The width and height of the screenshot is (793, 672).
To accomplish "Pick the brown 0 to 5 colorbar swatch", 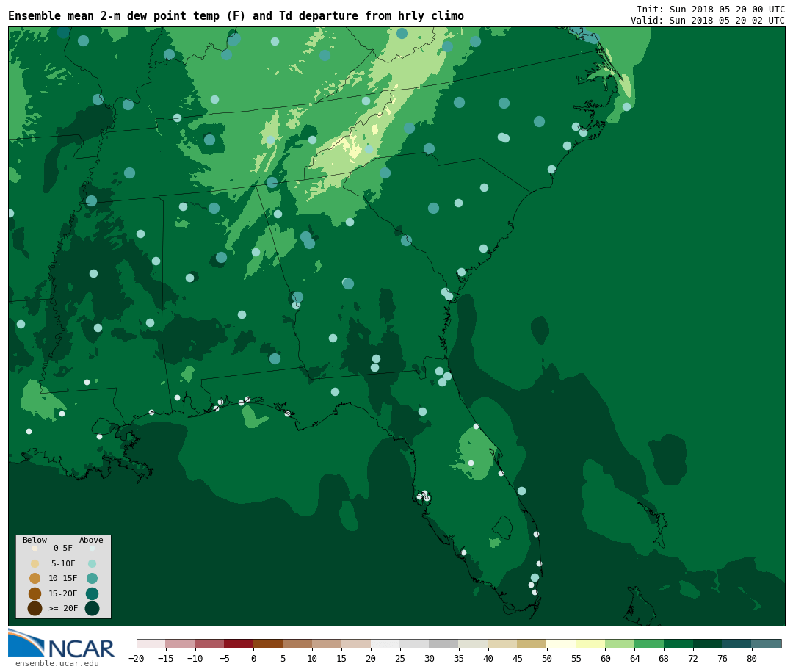I will point(268,643).
